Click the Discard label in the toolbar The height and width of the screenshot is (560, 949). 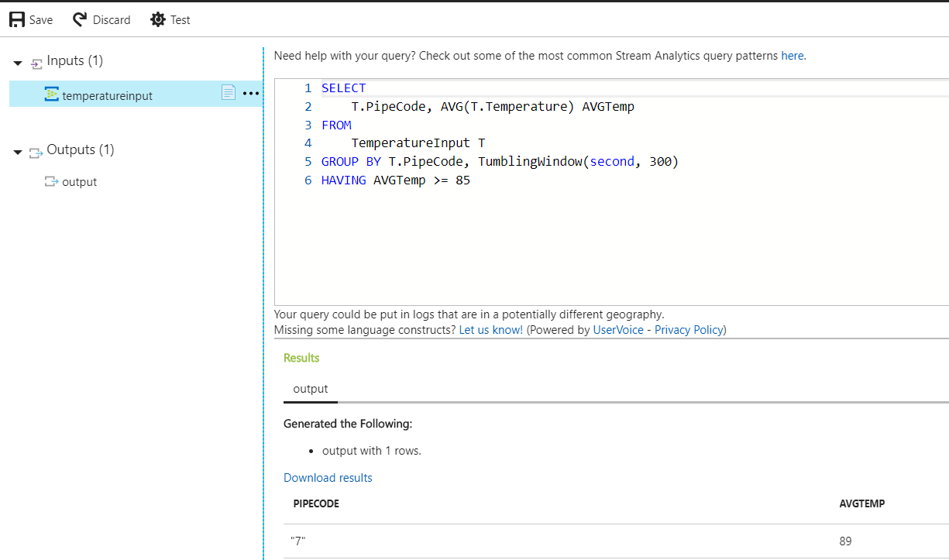point(112,20)
